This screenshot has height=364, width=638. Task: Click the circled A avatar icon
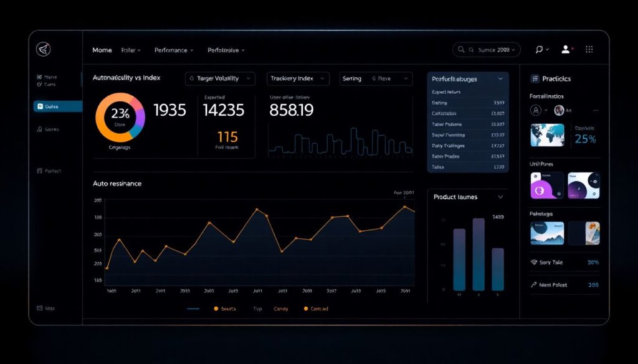(535, 110)
